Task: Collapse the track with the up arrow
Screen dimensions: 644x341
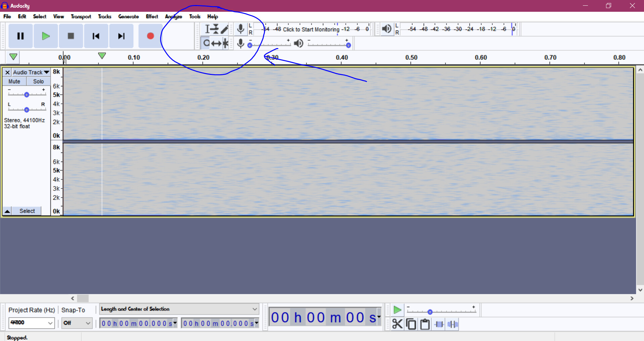Action: click(7, 211)
